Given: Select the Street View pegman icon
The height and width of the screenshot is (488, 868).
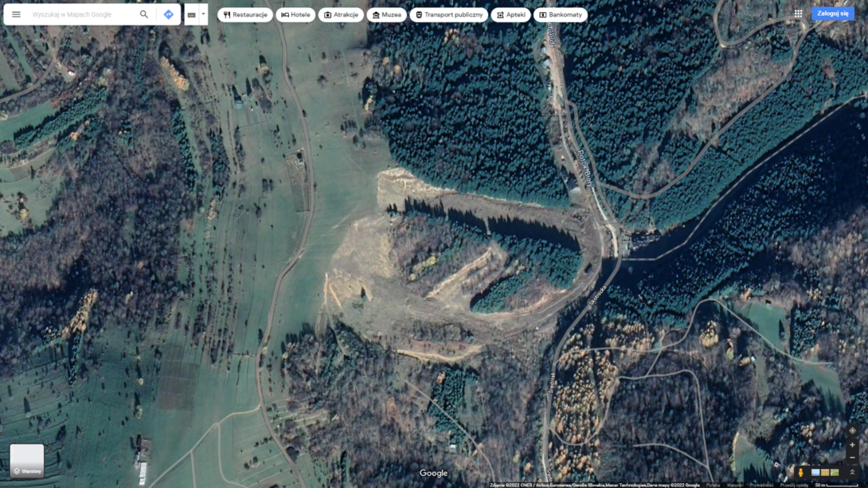Looking at the screenshot, I should pos(800,473).
